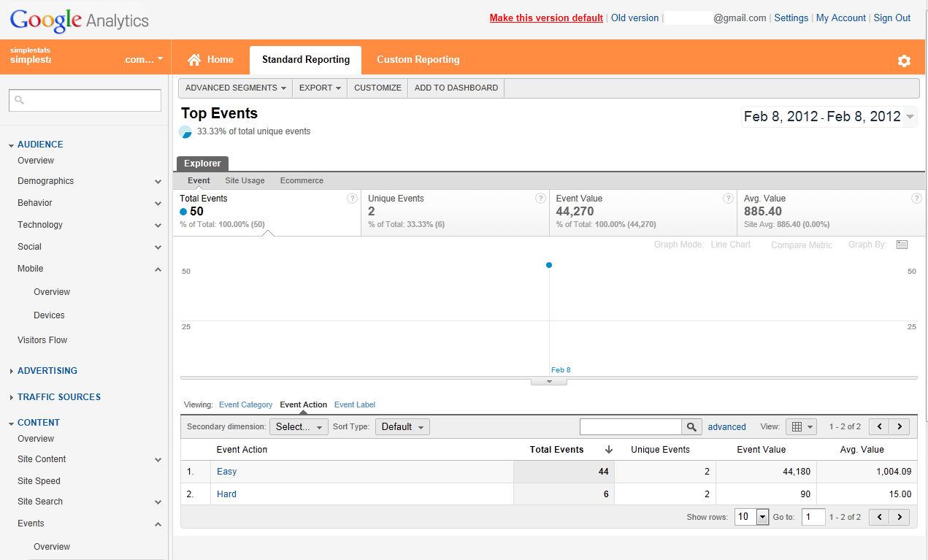Go to next page in bottom pager

point(900,517)
